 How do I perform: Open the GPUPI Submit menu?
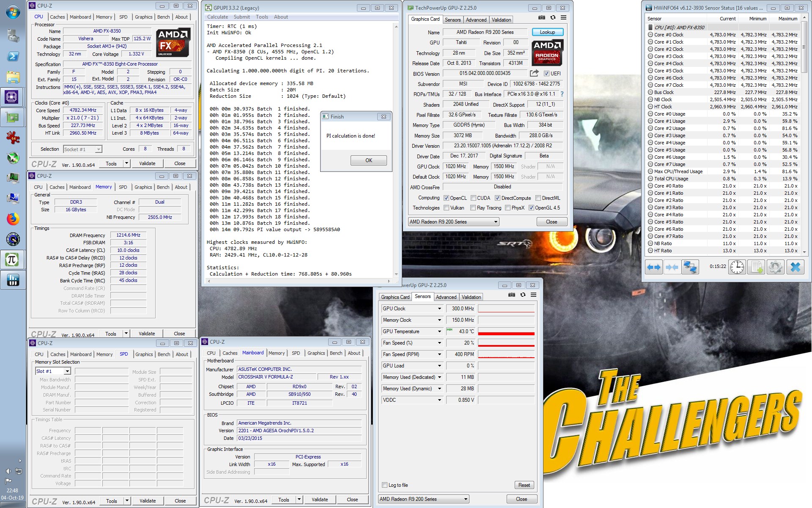point(241,17)
